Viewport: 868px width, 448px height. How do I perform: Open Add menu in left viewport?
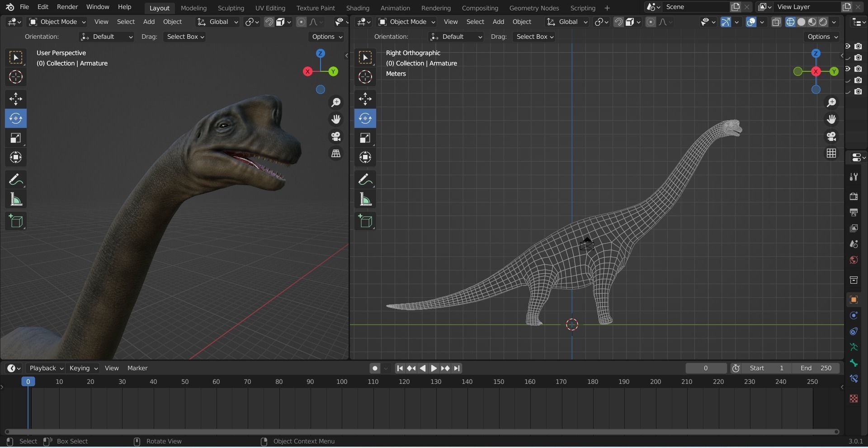point(149,22)
